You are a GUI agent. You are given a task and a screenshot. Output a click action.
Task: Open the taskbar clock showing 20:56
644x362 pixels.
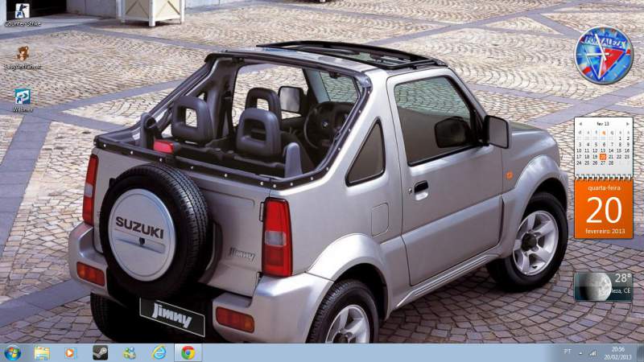(618, 353)
